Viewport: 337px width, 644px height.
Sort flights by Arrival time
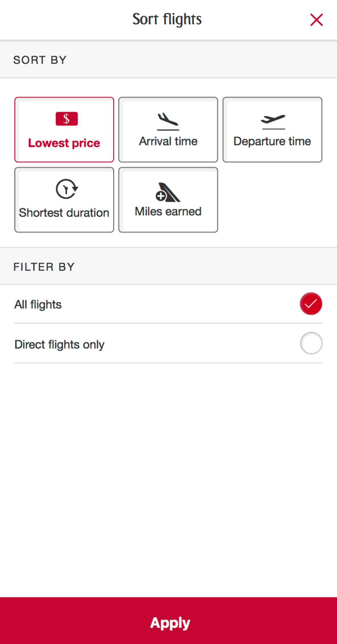(168, 130)
